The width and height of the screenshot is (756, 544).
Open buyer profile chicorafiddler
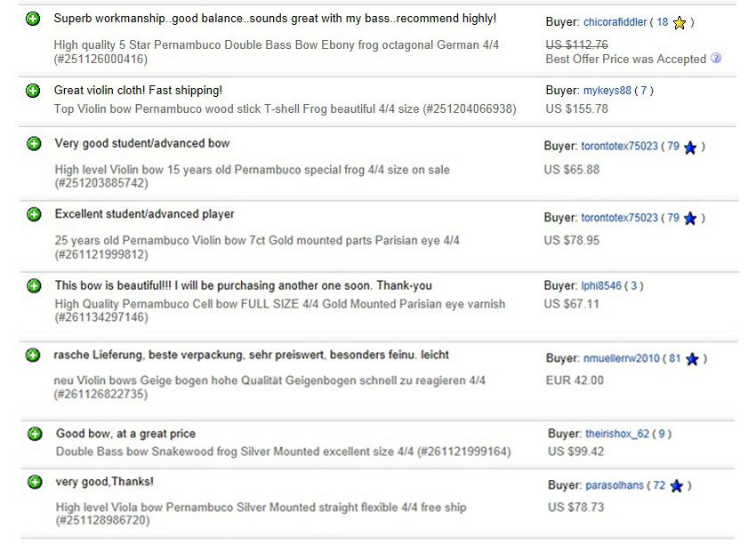615,22
